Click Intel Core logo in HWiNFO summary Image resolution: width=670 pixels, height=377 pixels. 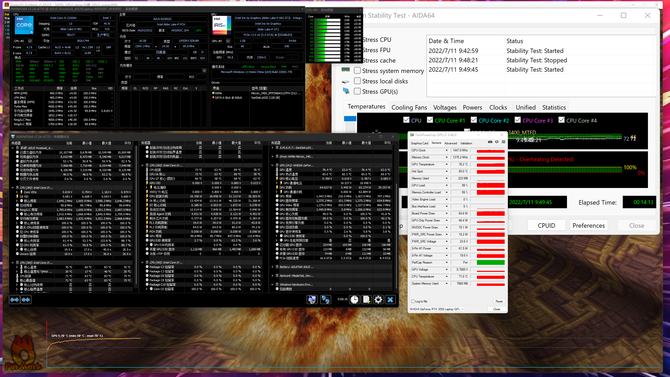pos(24,25)
